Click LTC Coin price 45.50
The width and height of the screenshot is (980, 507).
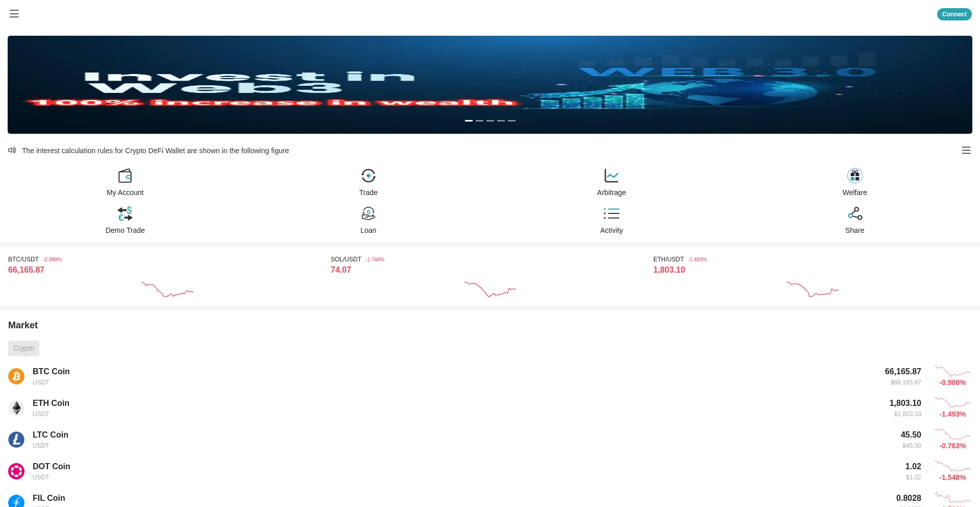911,435
